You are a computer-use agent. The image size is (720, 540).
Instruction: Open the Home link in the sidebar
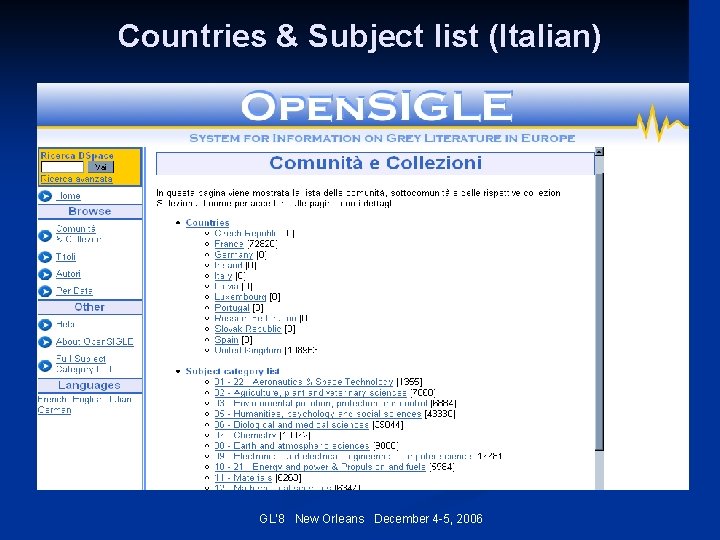68,196
